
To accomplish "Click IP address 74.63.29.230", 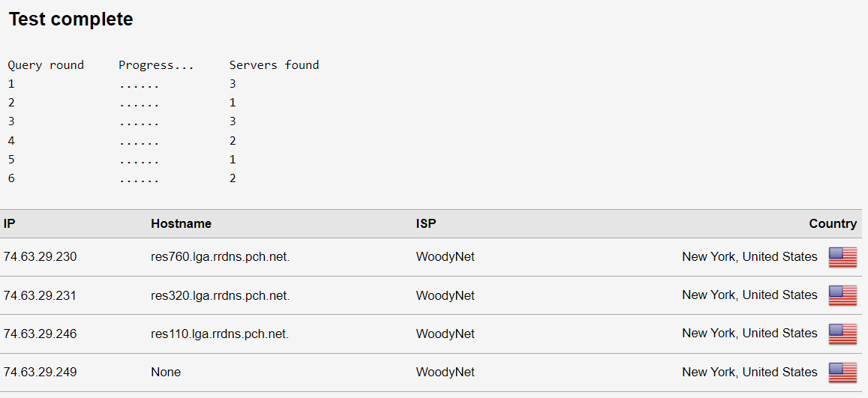I will pos(40,257).
